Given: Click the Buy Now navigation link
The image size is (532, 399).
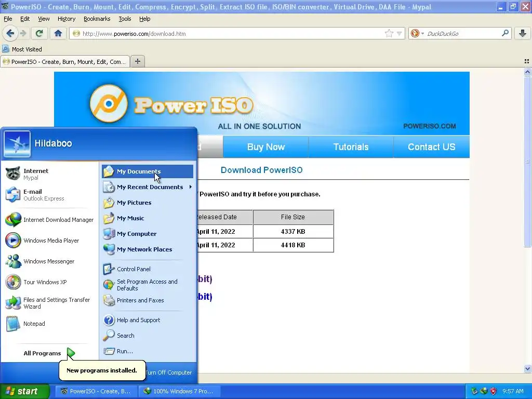Looking at the screenshot, I should pyautogui.click(x=265, y=147).
